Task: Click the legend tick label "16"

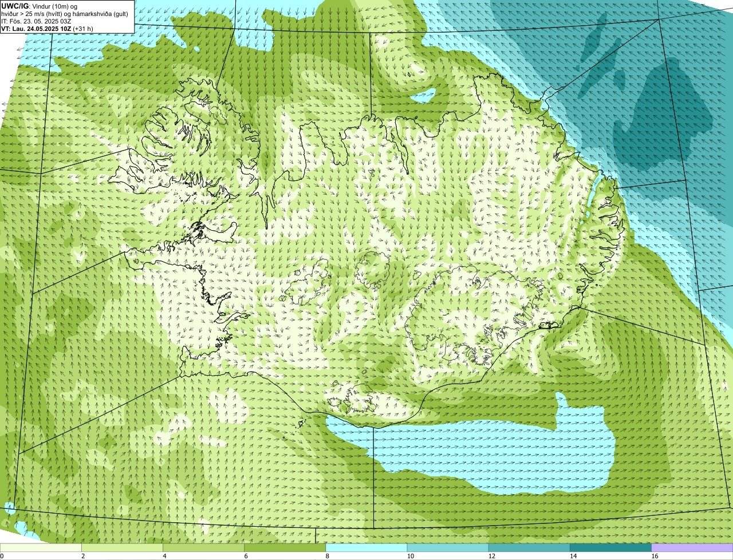Action: pyautogui.click(x=654, y=556)
